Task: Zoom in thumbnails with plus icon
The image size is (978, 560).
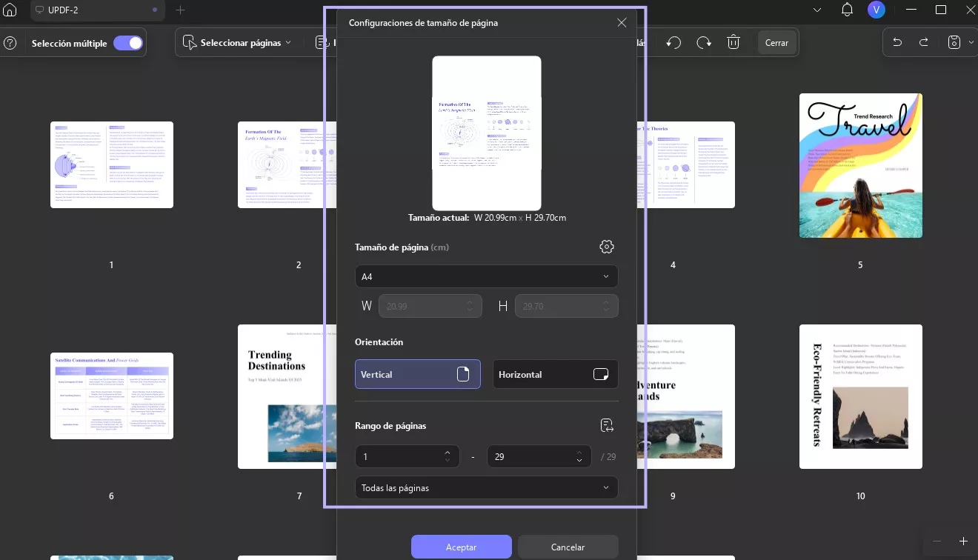Action: (963, 541)
